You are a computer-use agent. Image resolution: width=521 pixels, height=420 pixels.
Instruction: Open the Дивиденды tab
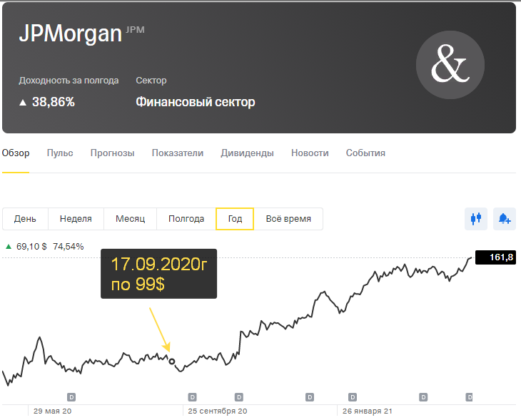coord(247,153)
